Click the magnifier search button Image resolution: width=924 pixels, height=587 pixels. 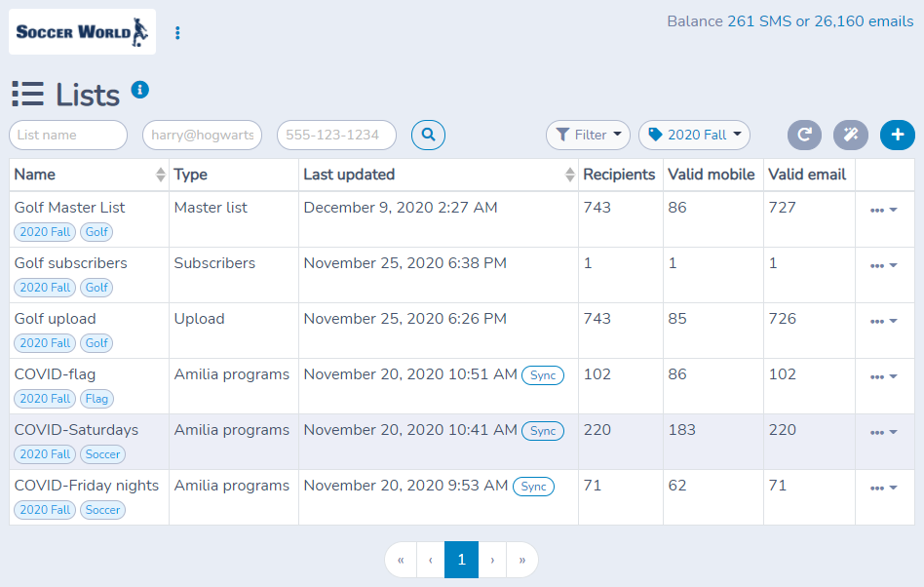[x=429, y=135]
